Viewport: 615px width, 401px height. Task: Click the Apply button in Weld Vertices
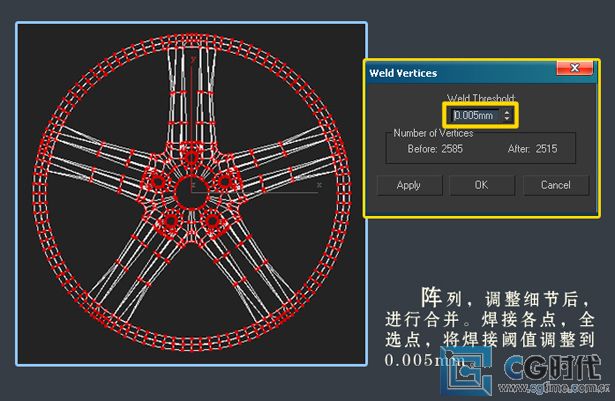click(x=408, y=185)
